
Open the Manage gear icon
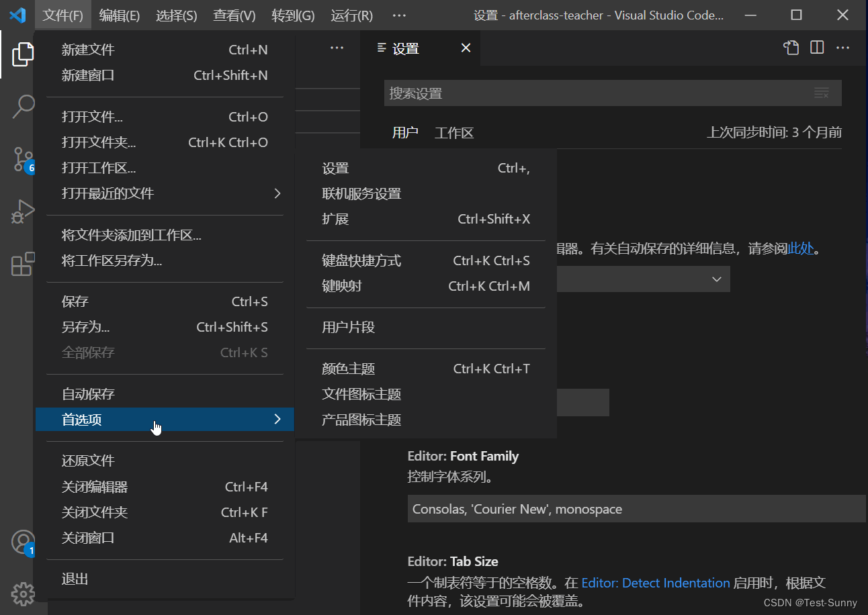(24, 594)
